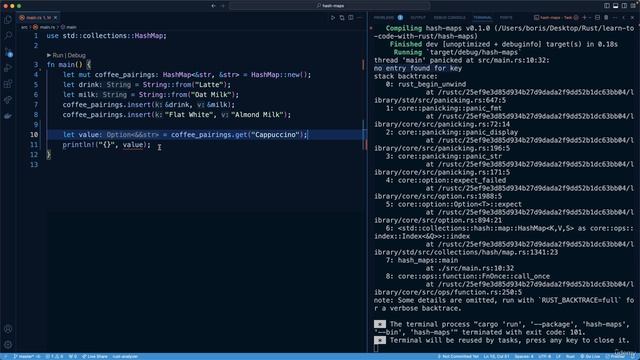The height and width of the screenshot is (360, 640).
Task: Open editor More Actions ellipsis
Action: tap(360, 18)
